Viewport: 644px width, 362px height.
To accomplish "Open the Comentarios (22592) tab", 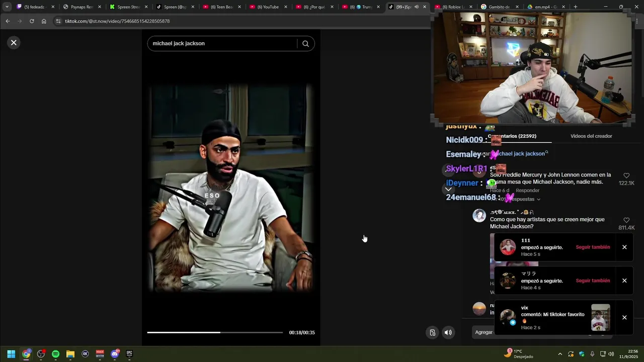I will [x=513, y=136].
